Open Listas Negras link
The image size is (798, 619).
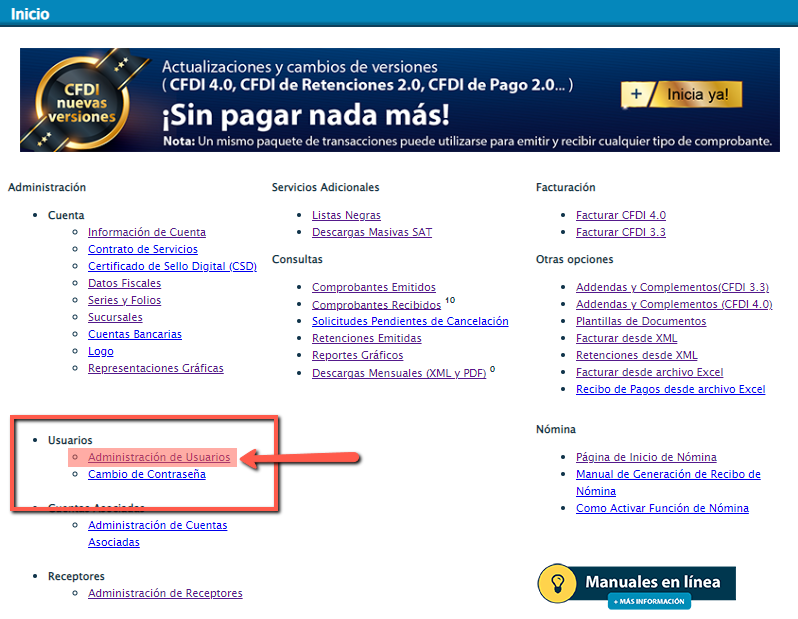click(x=346, y=215)
